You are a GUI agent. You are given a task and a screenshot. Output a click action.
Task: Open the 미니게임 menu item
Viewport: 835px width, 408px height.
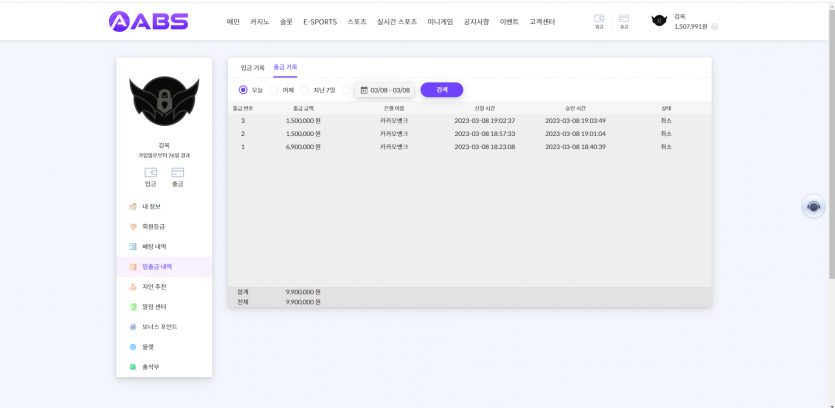tap(440, 22)
